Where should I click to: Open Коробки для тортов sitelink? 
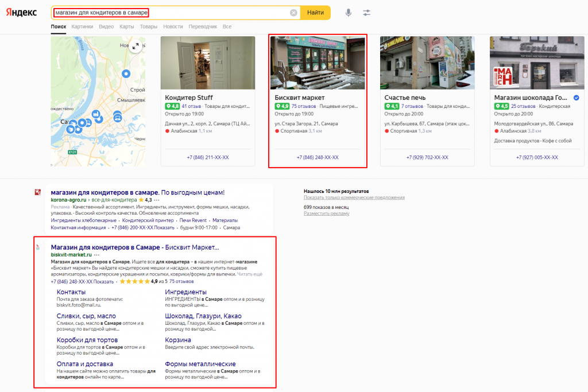87,340
